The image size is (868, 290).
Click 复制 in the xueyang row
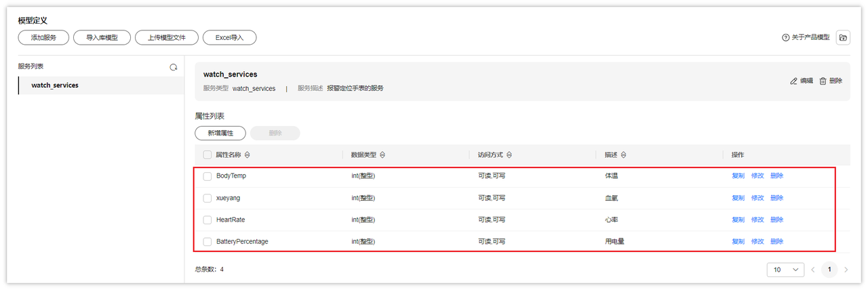pyautogui.click(x=738, y=198)
